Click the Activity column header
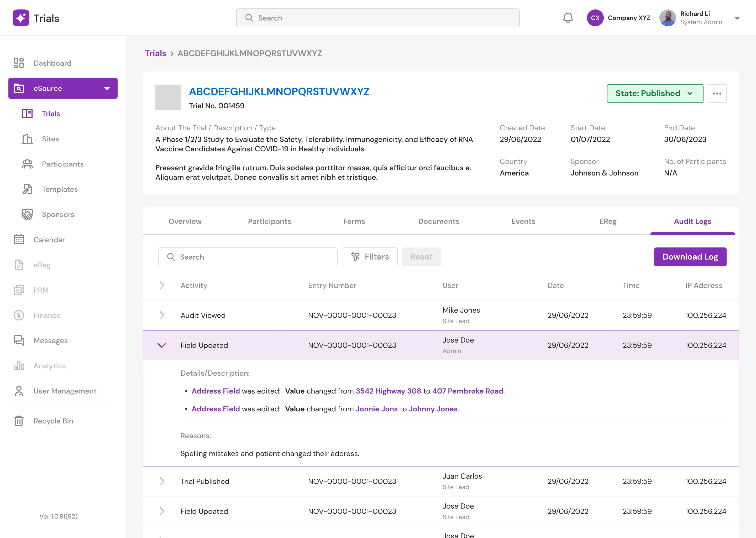 coord(194,285)
